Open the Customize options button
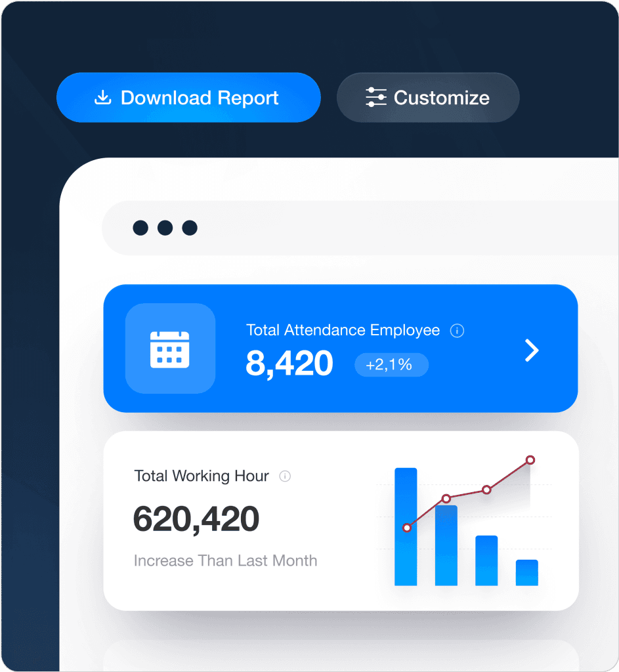The image size is (619, 672). pyautogui.click(x=428, y=97)
